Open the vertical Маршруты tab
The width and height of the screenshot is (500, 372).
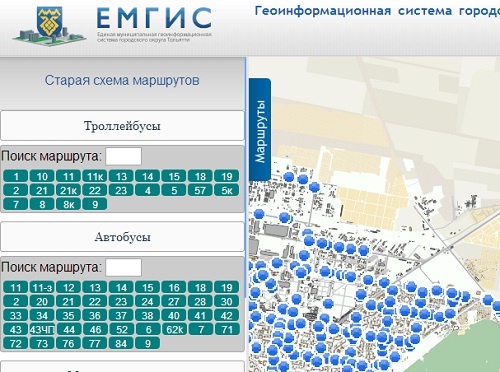coord(260,130)
